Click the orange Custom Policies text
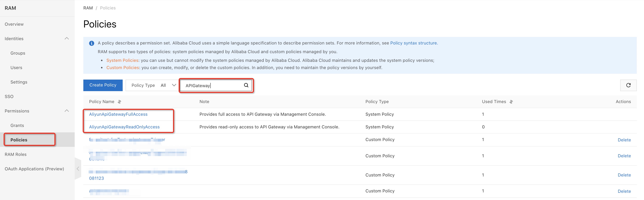Screen dimensions: 644x200 [122, 68]
